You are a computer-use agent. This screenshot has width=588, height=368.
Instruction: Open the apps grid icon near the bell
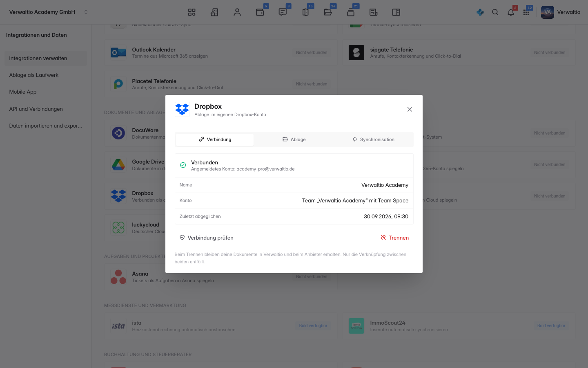pyautogui.click(x=526, y=12)
